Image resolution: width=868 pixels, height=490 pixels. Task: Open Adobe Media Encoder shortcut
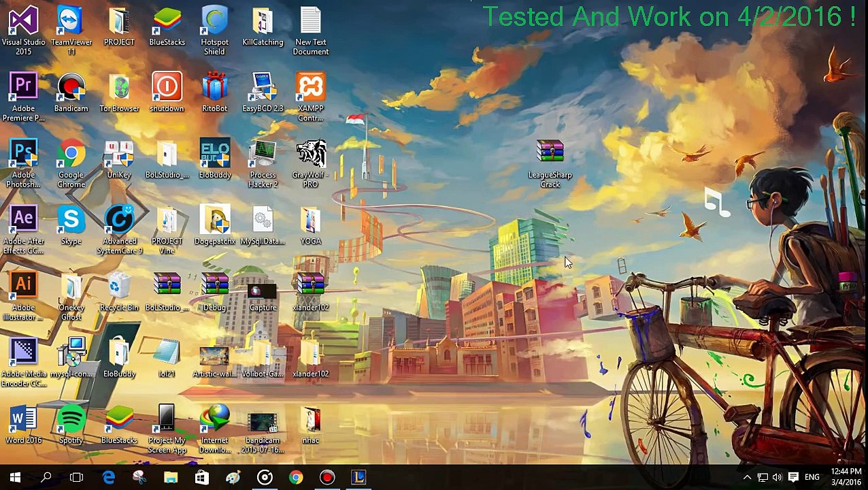click(x=23, y=363)
